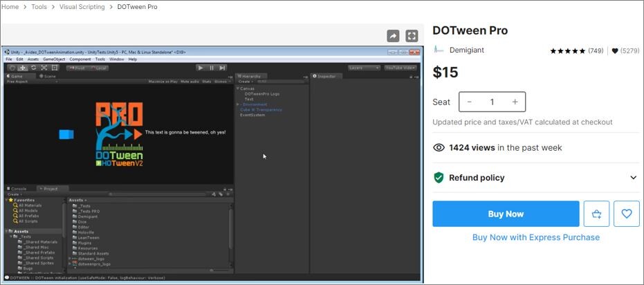Increase seat count with plus button
The width and height of the screenshot is (644, 285).
515,102
